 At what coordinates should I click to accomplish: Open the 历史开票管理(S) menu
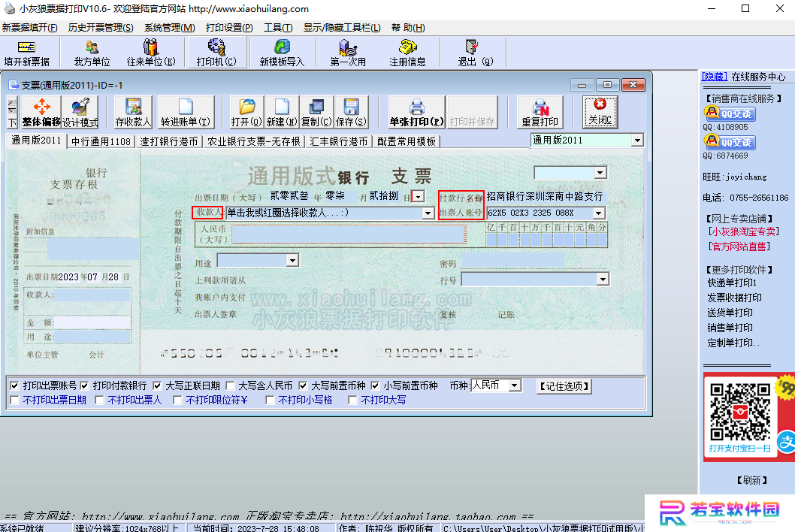(x=101, y=27)
